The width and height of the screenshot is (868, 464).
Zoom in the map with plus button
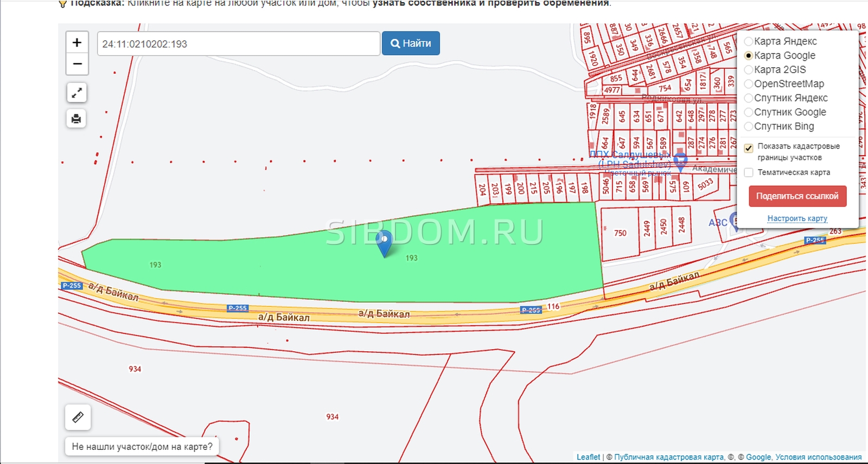point(77,42)
